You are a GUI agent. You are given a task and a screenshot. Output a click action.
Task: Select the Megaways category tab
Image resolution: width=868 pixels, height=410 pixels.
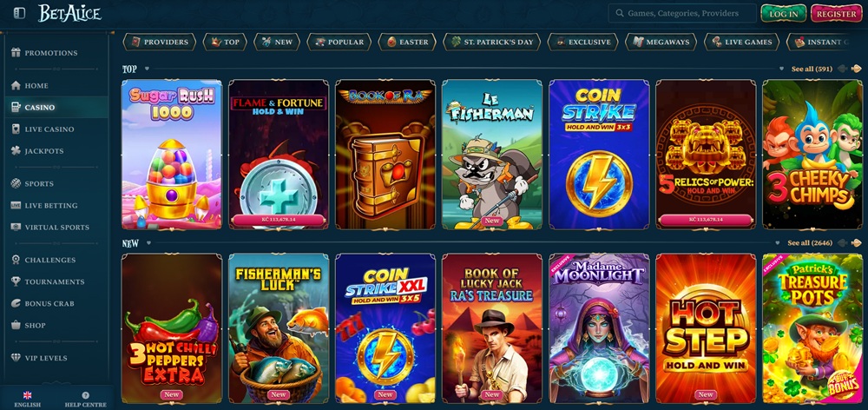pyautogui.click(x=660, y=42)
